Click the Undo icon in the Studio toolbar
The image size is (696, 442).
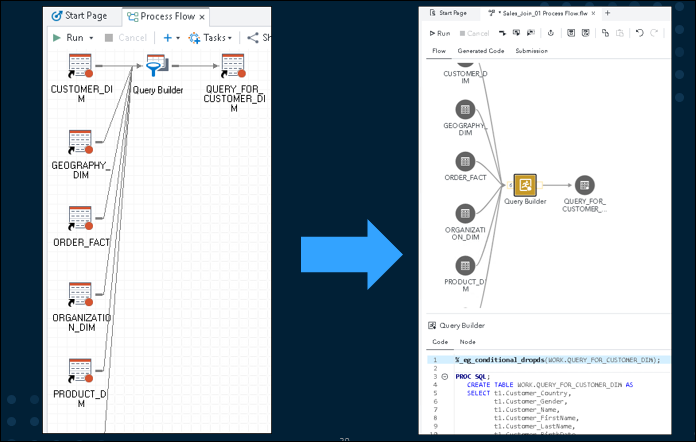pos(639,33)
